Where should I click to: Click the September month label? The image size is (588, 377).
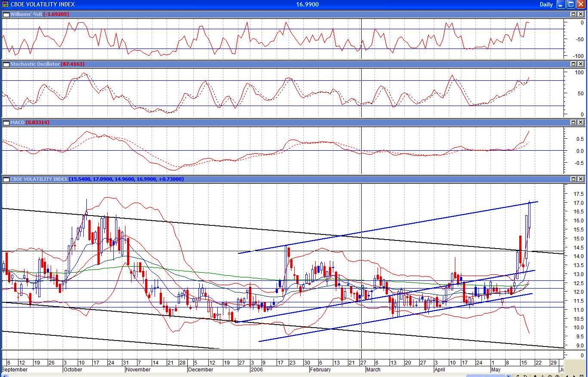[x=15, y=370]
